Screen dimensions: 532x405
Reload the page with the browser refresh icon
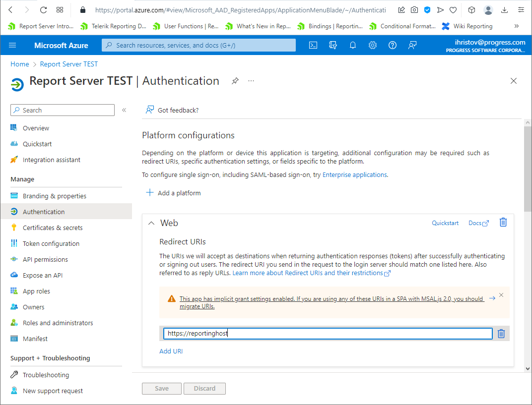tap(44, 10)
